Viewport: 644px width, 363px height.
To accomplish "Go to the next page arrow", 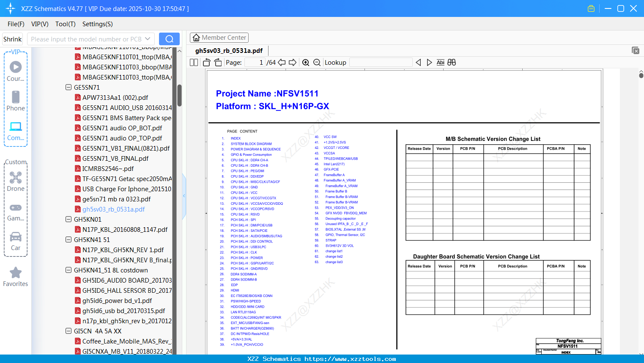I will (293, 63).
